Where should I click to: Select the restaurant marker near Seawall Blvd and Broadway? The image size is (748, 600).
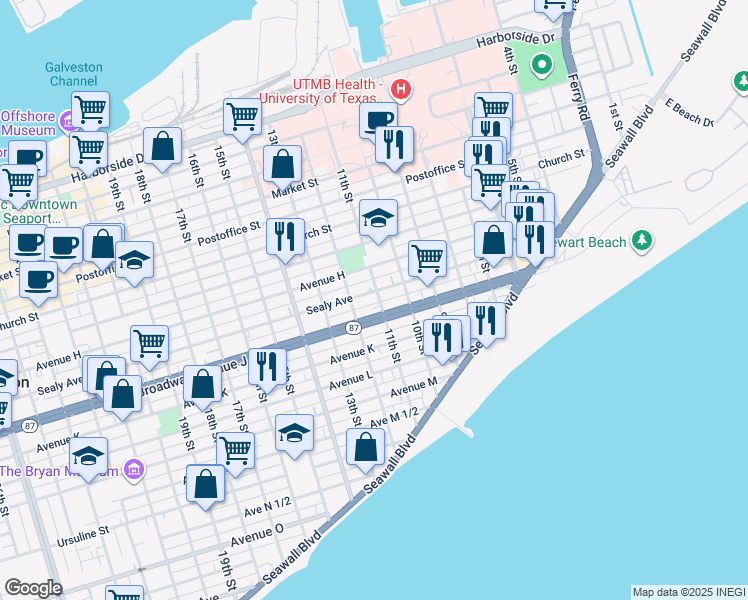486,322
